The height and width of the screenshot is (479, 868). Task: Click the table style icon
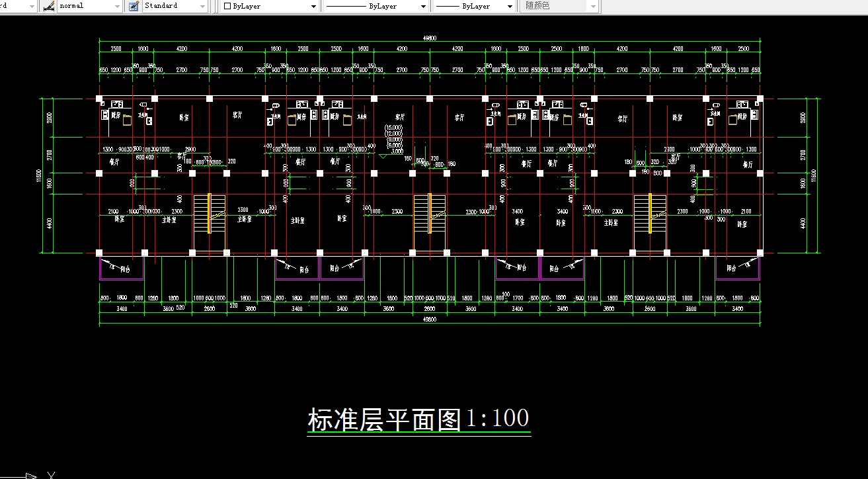click(x=133, y=6)
